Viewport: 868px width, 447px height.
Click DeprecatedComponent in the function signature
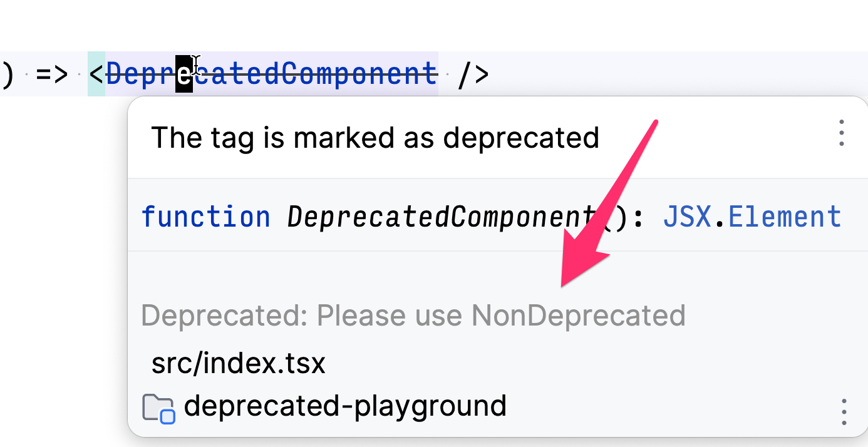[x=442, y=217]
